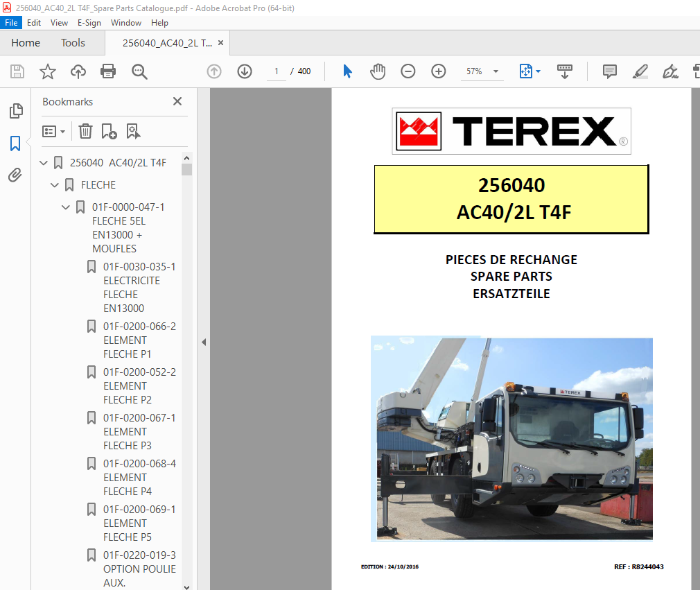Open bookmark 01F-0220-019-3 OPTION POULIE AUX.
Image resolution: width=700 pixels, height=590 pixels.
[139, 569]
